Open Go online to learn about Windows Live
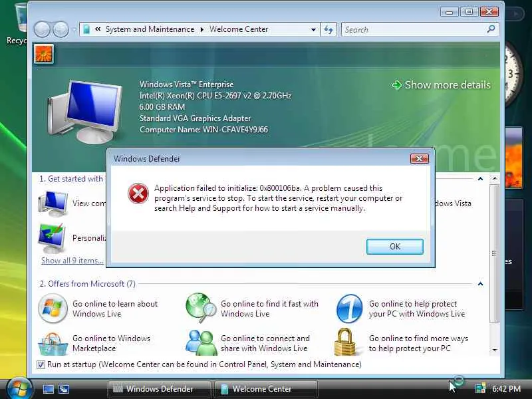Screen dimensions: 532x399 click(115, 309)
